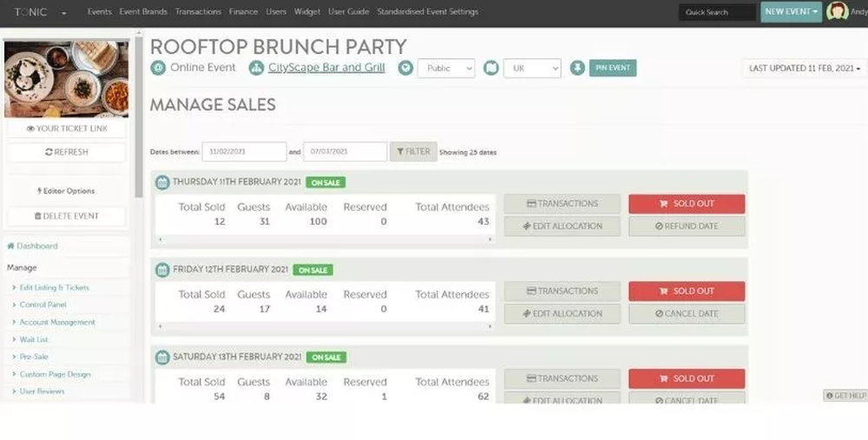Expand the New Event dropdown button
The image size is (868, 440).
pos(791,12)
